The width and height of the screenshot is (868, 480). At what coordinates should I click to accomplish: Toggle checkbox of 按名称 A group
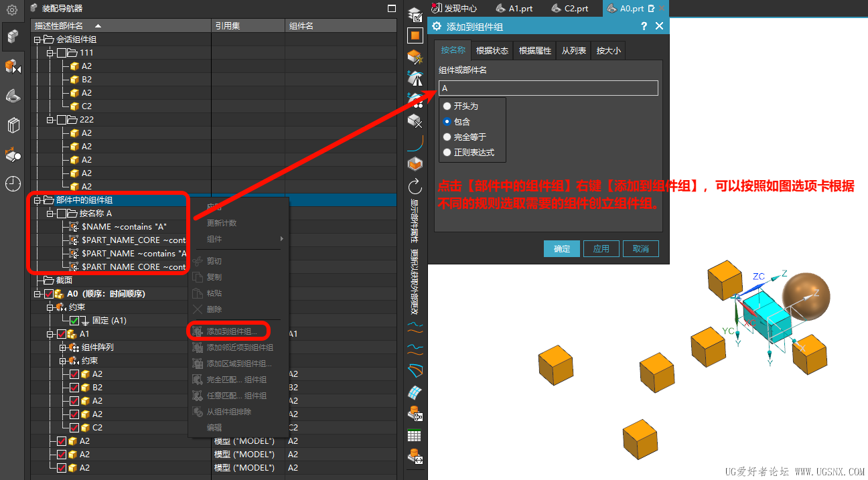(62, 213)
